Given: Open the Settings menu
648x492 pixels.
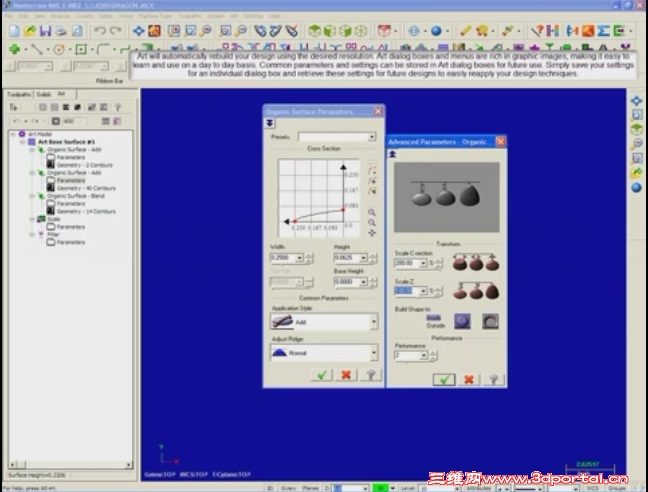Looking at the screenshot, I should (x=253, y=16).
